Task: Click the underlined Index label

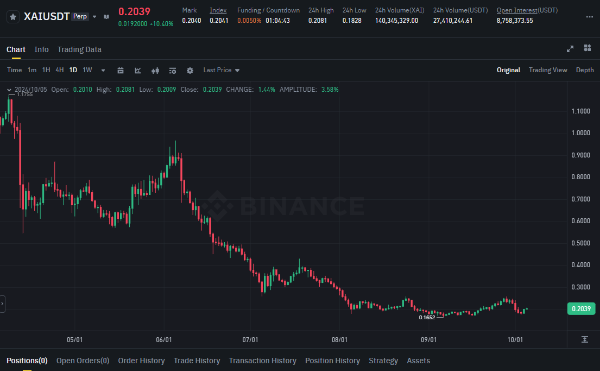Action: (x=218, y=10)
